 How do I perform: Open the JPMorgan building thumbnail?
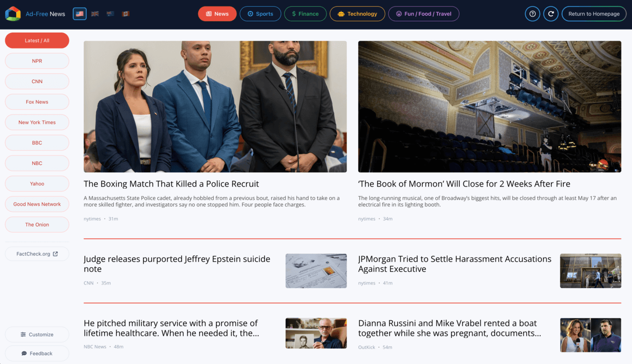pos(590,271)
